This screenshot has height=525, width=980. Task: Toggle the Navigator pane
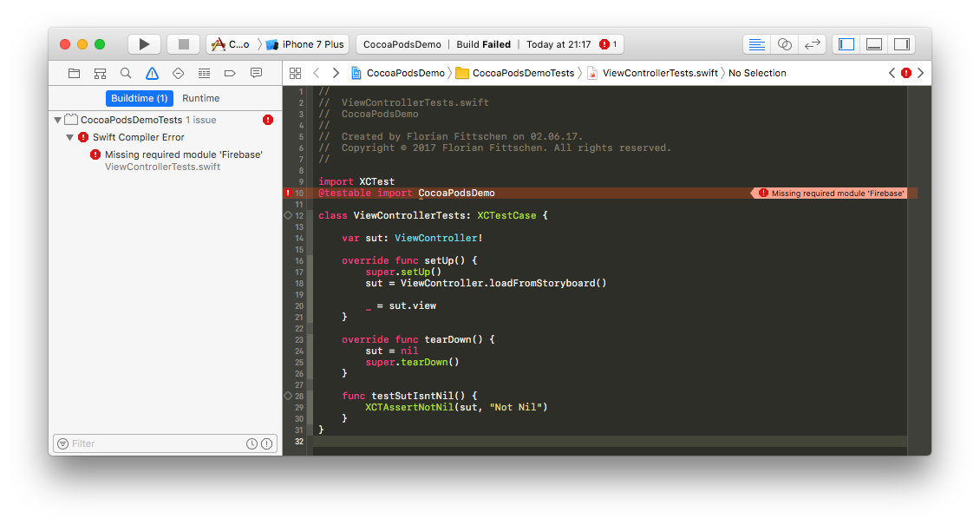coord(846,44)
